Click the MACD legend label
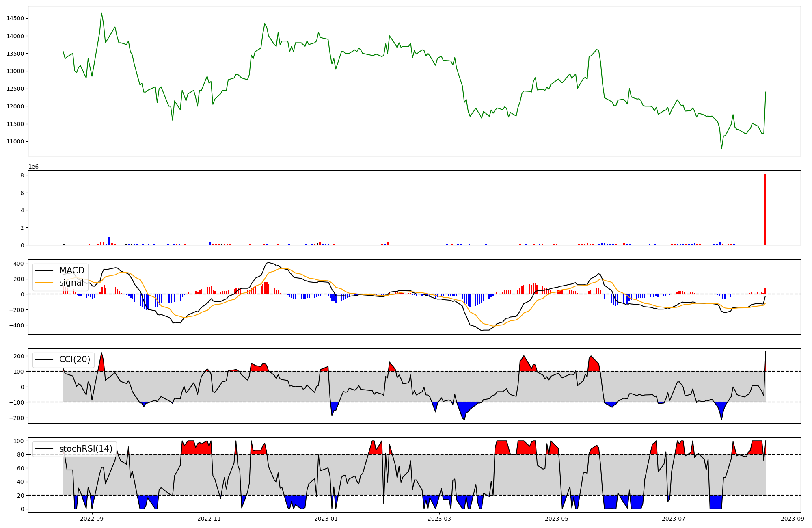 [x=71, y=270]
